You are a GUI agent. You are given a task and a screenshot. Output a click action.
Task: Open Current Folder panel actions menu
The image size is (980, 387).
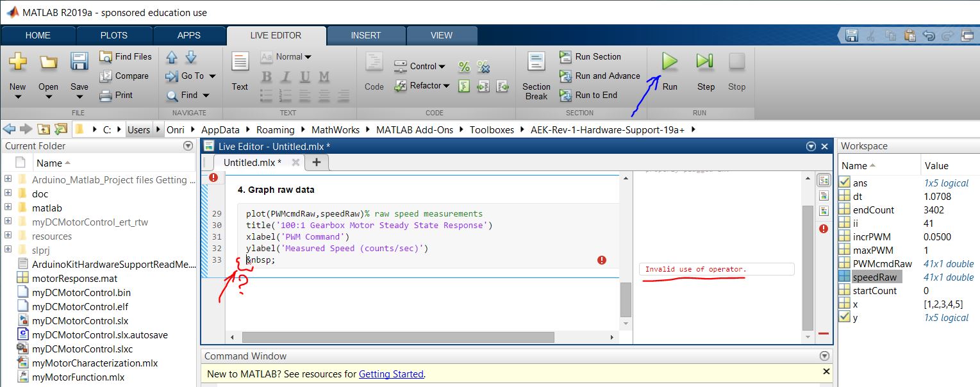(188, 146)
